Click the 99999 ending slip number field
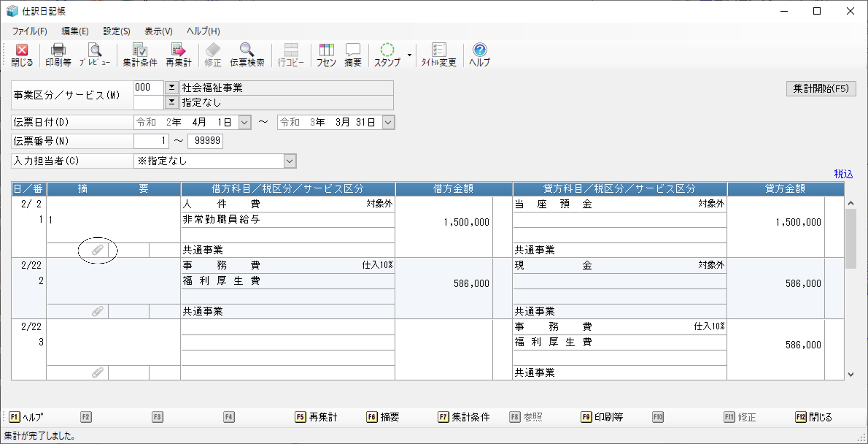Screen dimensions: 868x444 (205, 141)
